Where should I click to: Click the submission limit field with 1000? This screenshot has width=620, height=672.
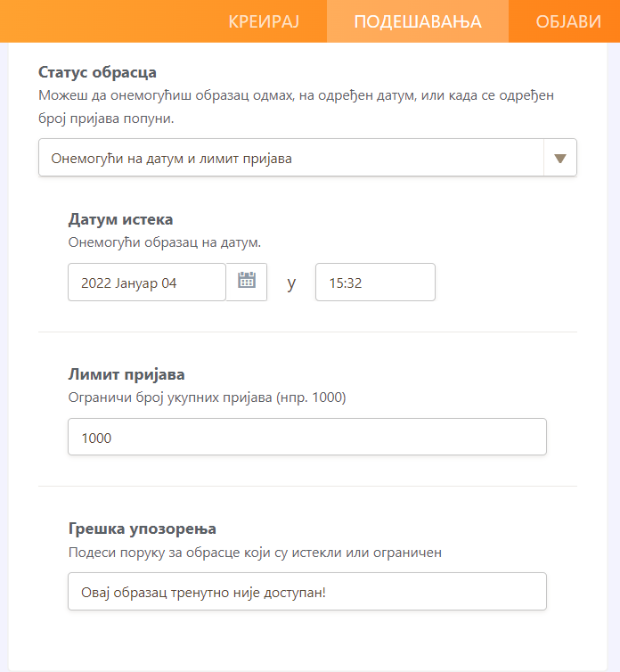click(x=306, y=437)
